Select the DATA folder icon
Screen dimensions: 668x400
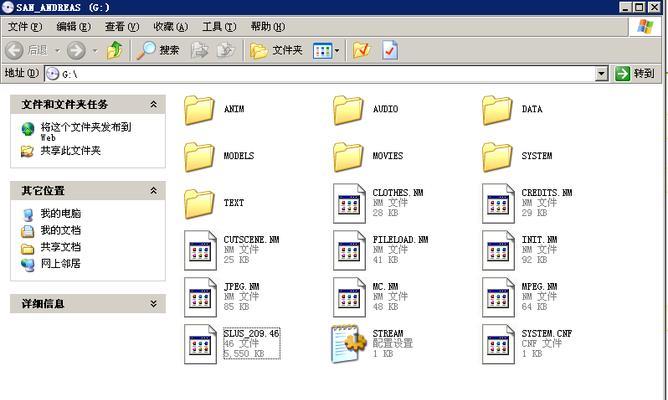click(x=498, y=110)
